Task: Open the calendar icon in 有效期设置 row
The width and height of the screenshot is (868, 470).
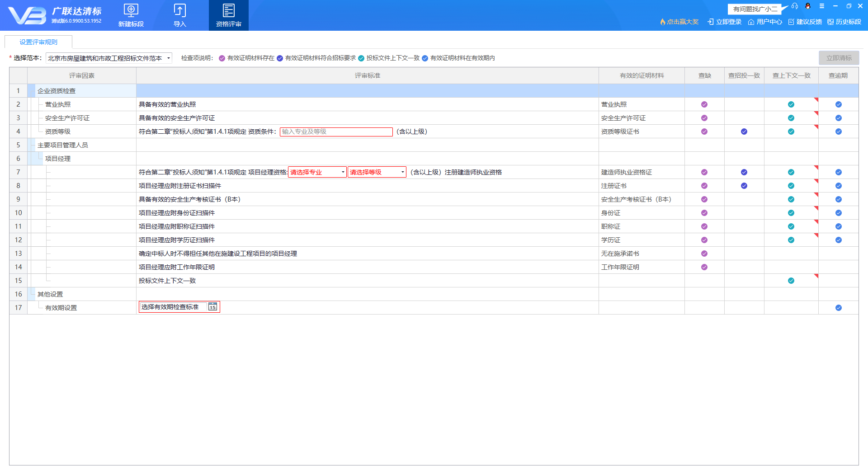Action: point(212,307)
